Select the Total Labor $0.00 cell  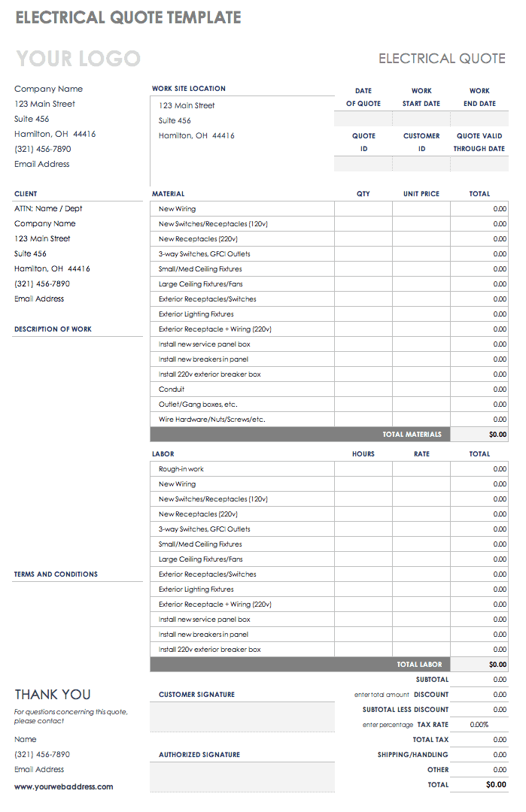point(479,665)
